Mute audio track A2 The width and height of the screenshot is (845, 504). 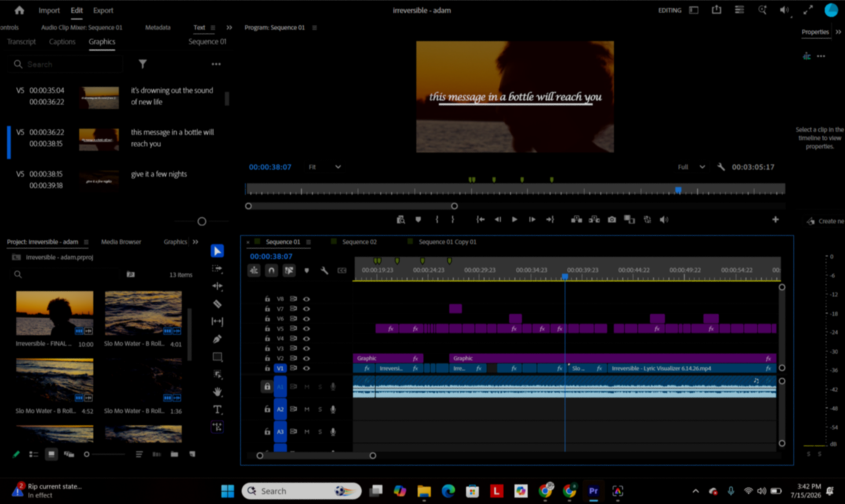tap(307, 409)
